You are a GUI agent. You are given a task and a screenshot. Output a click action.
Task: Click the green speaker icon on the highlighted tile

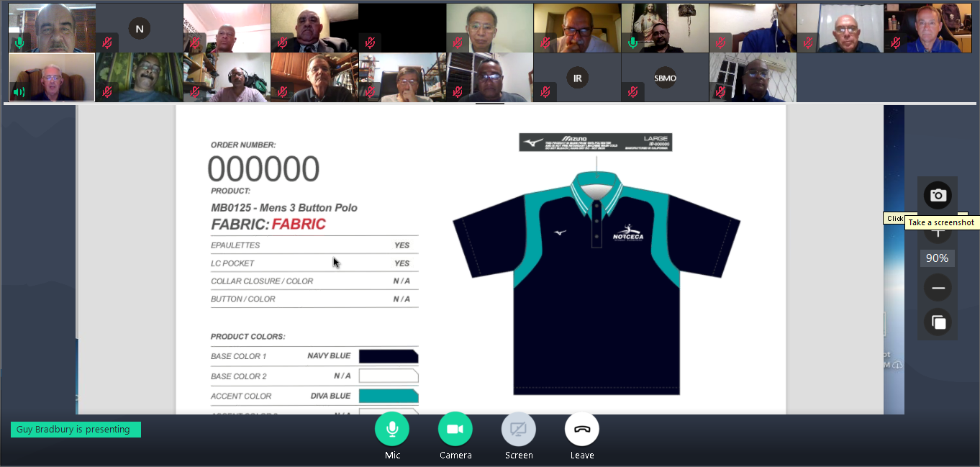(x=19, y=91)
